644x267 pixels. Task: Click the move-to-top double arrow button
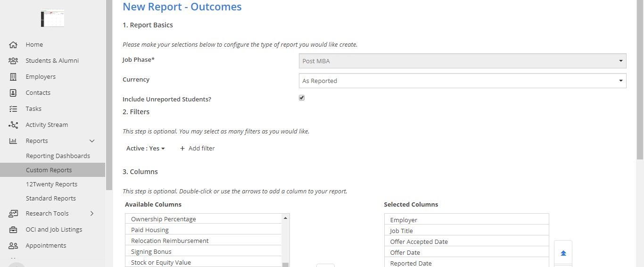[563, 253]
